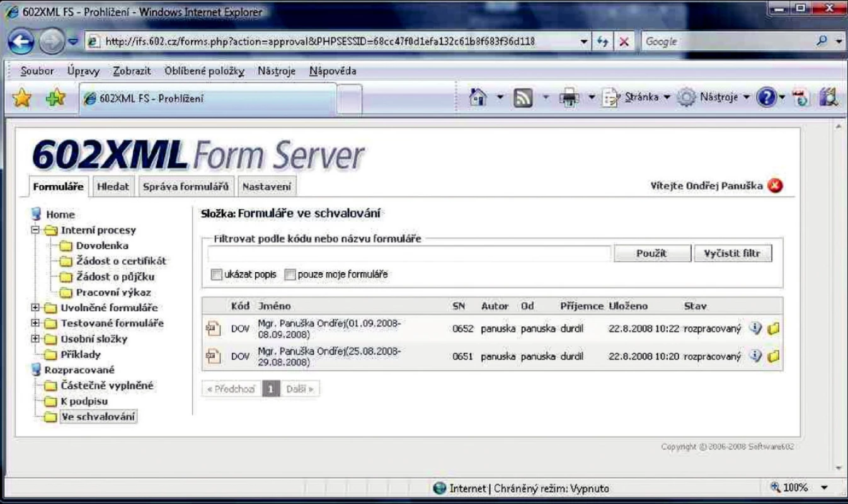Click the Home icon in the toolbar
Image resolution: width=848 pixels, height=504 pixels.
(479, 98)
